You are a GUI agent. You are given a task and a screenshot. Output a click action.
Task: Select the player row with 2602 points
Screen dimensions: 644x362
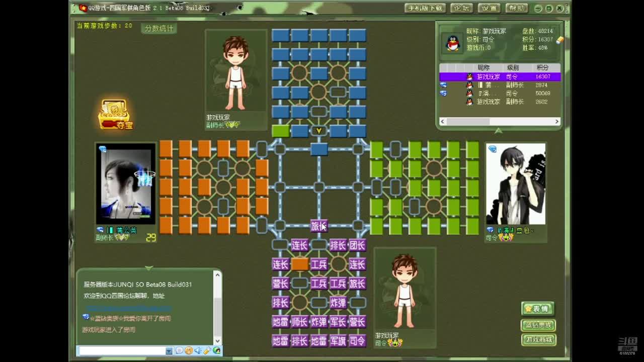point(500,102)
